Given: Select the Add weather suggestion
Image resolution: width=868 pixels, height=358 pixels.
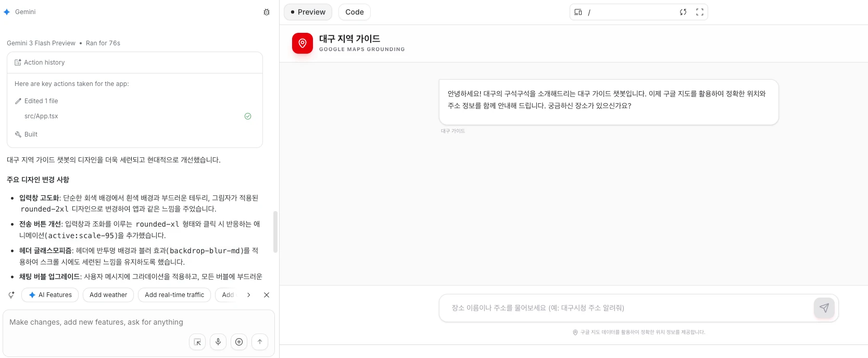Looking at the screenshot, I should (x=108, y=295).
